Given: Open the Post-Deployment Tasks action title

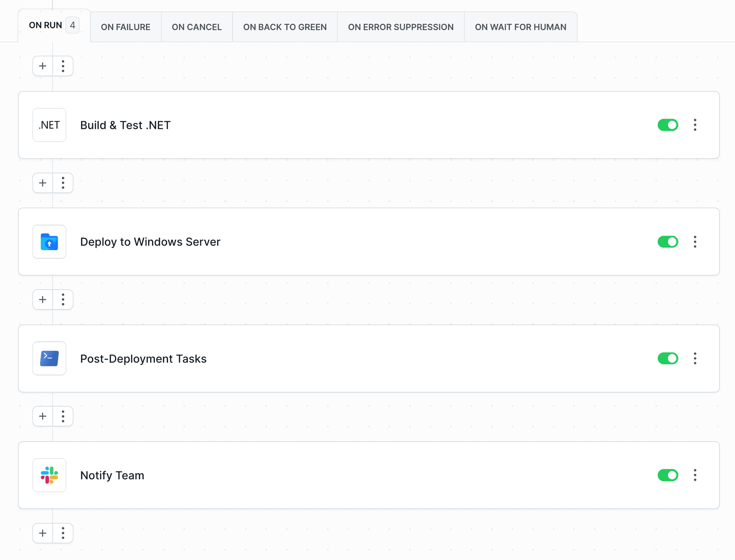Looking at the screenshot, I should click(x=143, y=359).
